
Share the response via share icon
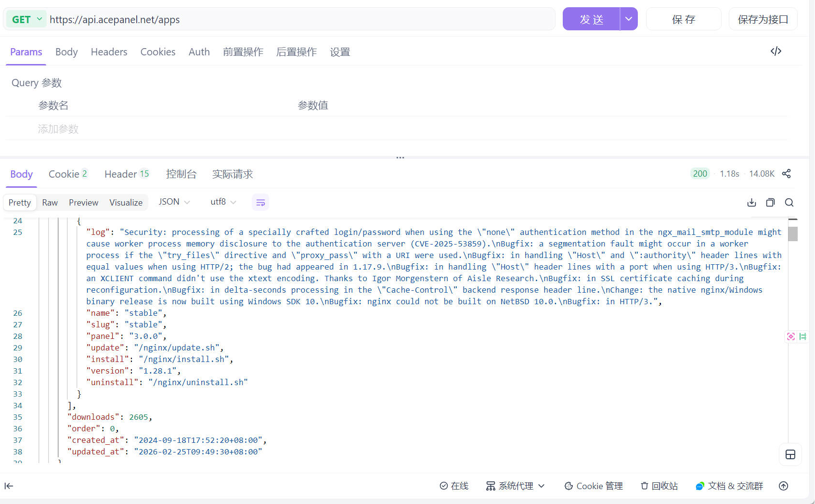click(x=786, y=174)
